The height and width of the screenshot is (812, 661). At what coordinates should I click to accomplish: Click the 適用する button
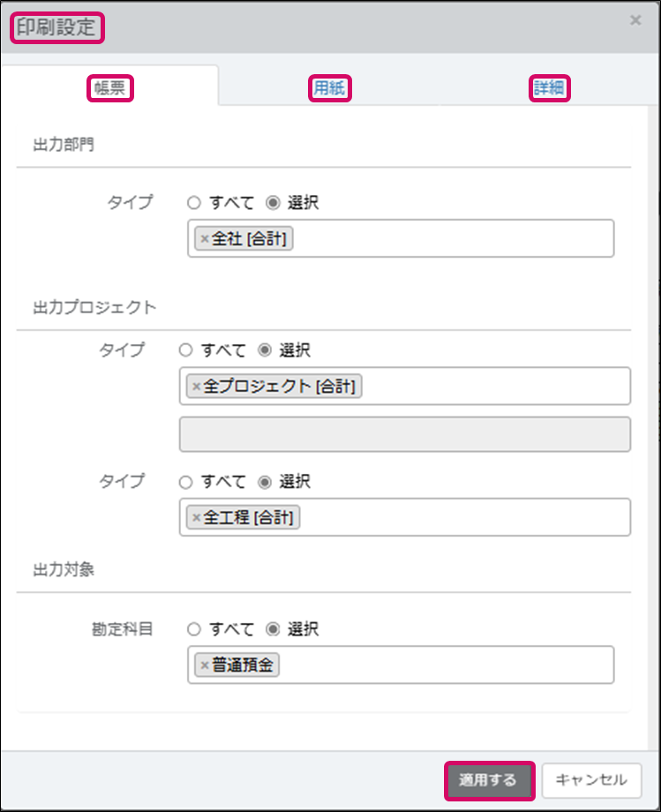pos(490,780)
